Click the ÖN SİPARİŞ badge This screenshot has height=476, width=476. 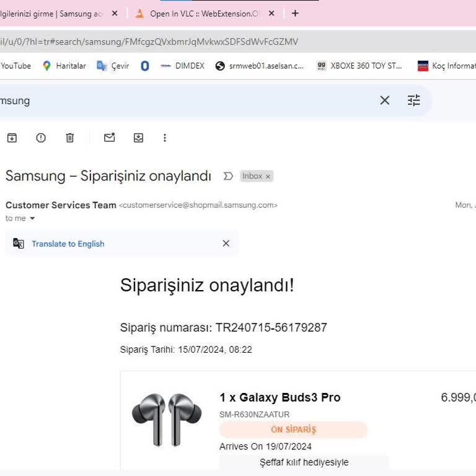coord(293,430)
